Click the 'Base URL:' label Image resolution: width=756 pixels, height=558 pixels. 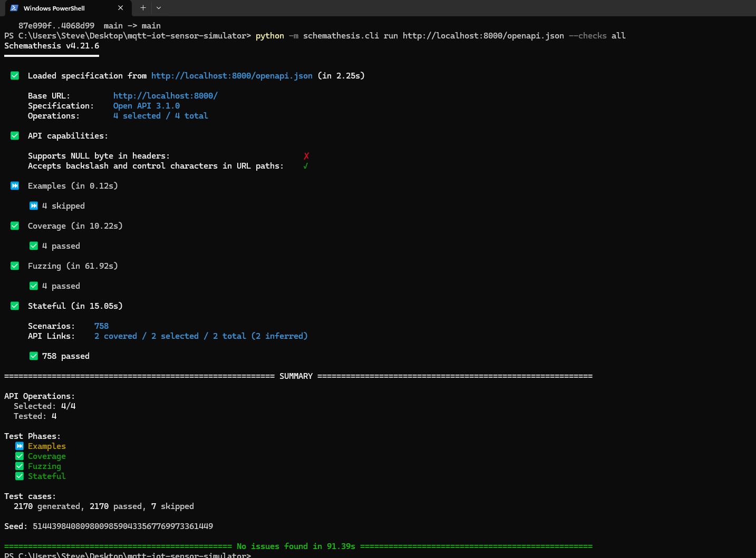click(x=49, y=96)
